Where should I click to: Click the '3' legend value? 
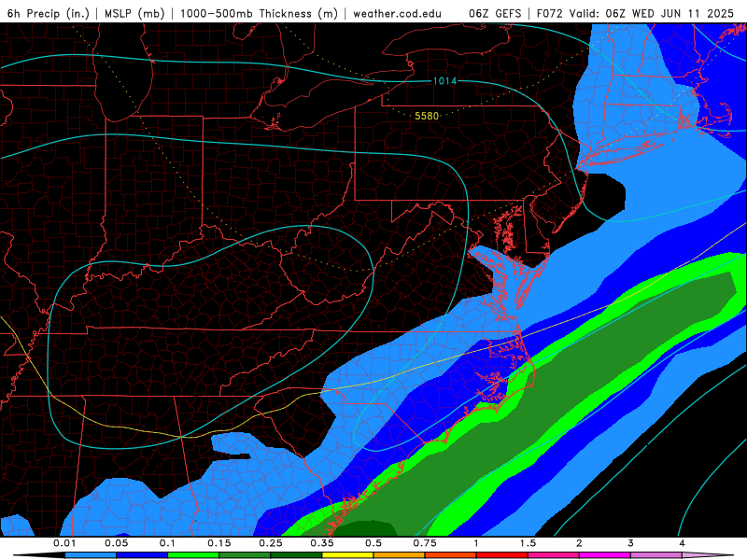[630, 543]
